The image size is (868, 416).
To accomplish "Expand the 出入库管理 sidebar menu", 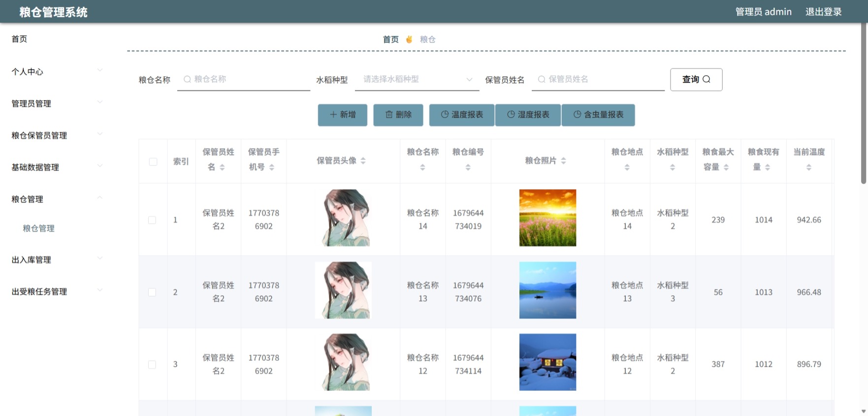I will point(57,260).
